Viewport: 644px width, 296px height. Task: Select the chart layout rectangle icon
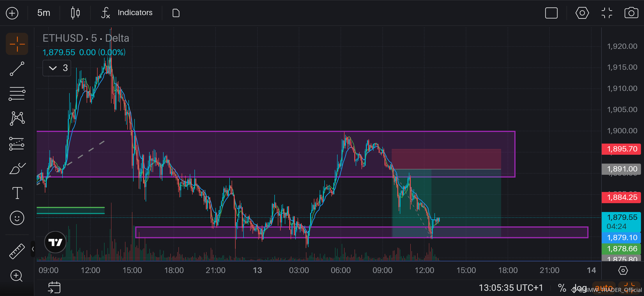[x=551, y=13]
